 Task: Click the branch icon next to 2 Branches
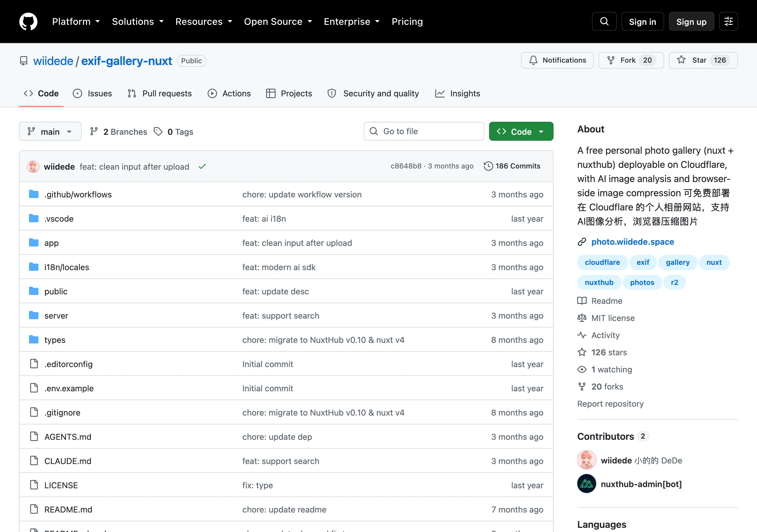[94, 132]
